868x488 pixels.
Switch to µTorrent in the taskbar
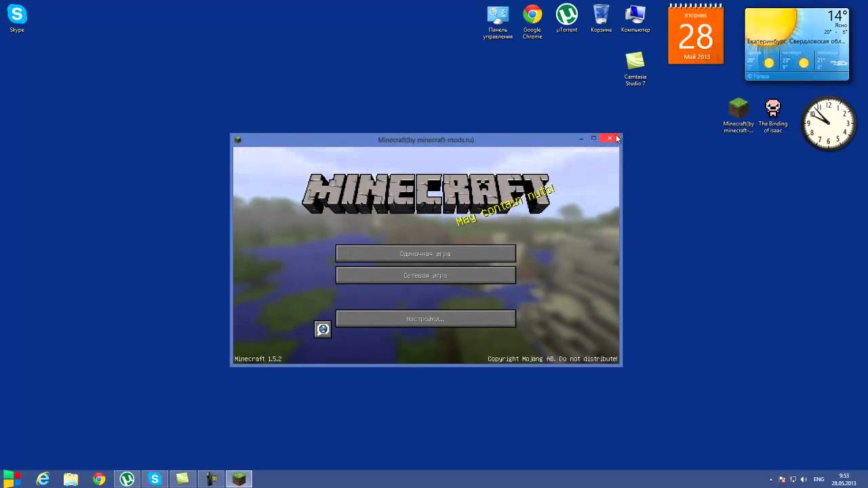pyautogui.click(x=127, y=479)
